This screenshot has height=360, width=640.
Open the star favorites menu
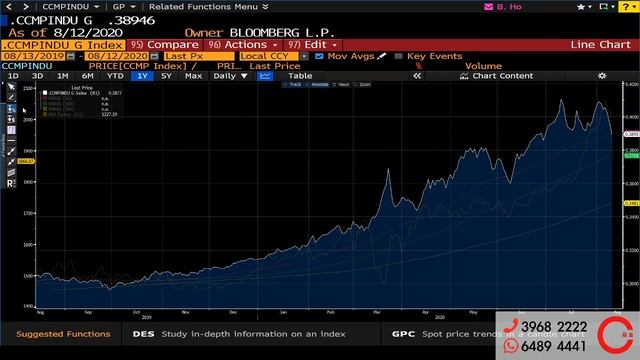coord(584,7)
